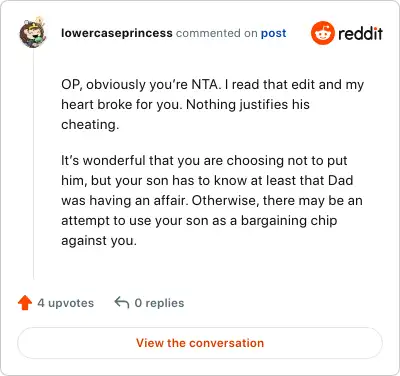Click the "bargaining chip" text line
Image resolution: width=400 pixels, height=376 pixels.
(199, 221)
